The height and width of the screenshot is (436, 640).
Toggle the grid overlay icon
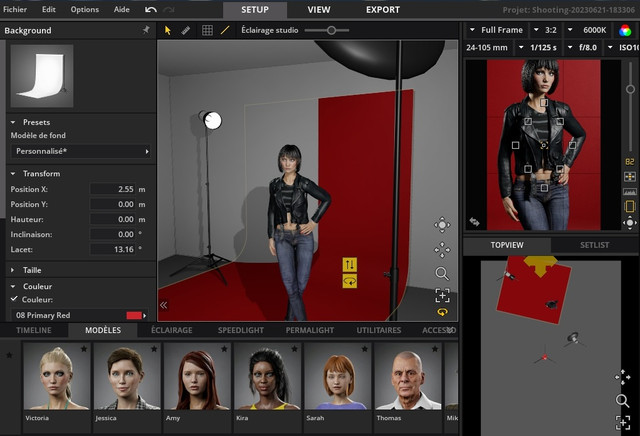pos(207,30)
